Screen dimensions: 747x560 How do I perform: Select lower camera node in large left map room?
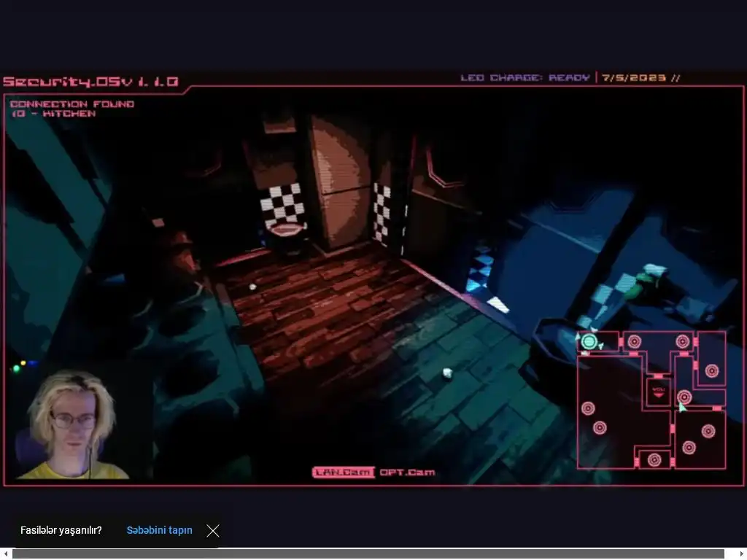pyautogui.click(x=600, y=427)
